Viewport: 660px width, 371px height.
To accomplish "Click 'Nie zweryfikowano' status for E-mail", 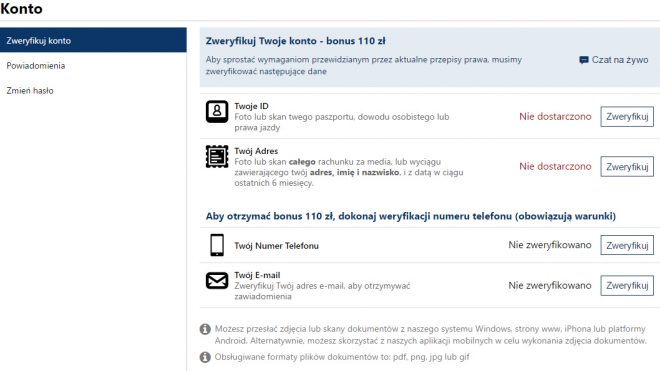I will click(x=550, y=286).
